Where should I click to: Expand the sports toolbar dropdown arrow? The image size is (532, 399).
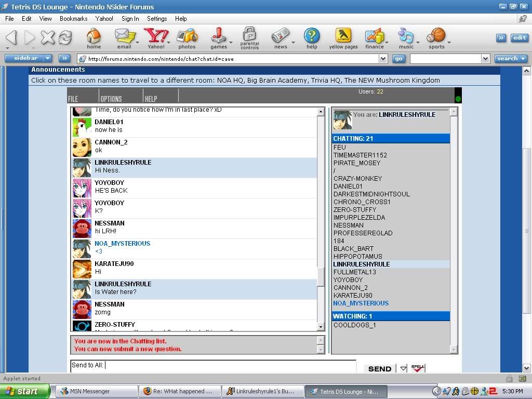pos(449,43)
